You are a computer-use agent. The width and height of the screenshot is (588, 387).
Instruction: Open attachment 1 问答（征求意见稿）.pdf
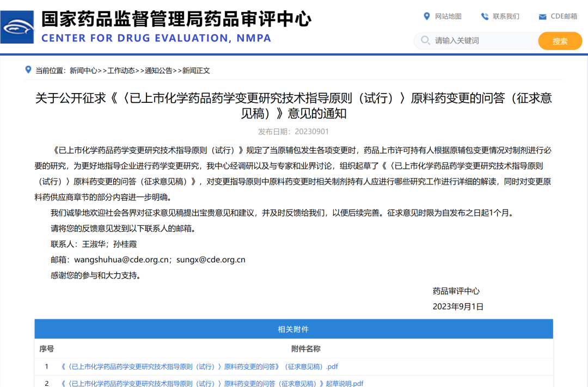[199, 366]
